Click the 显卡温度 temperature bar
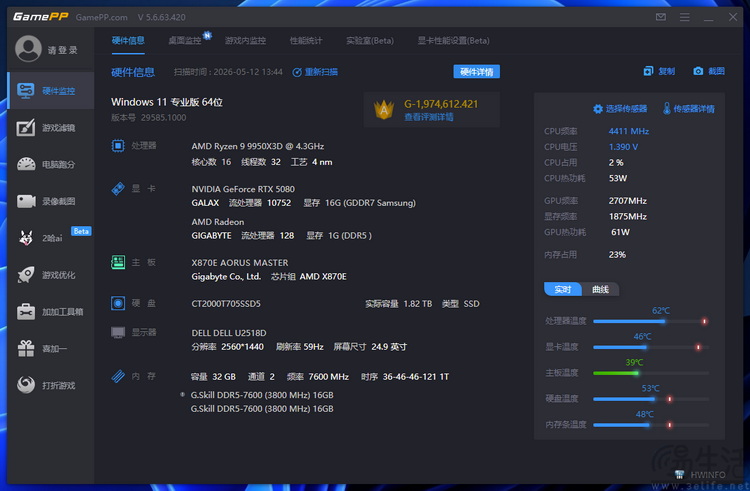Viewport: 750px width, 491px height. (x=651, y=347)
